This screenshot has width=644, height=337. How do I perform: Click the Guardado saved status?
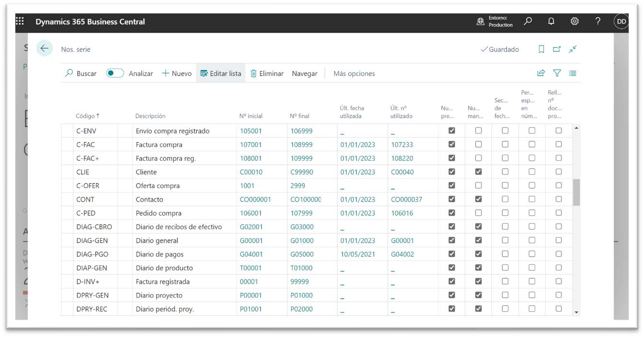pyautogui.click(x=500, y=49)
